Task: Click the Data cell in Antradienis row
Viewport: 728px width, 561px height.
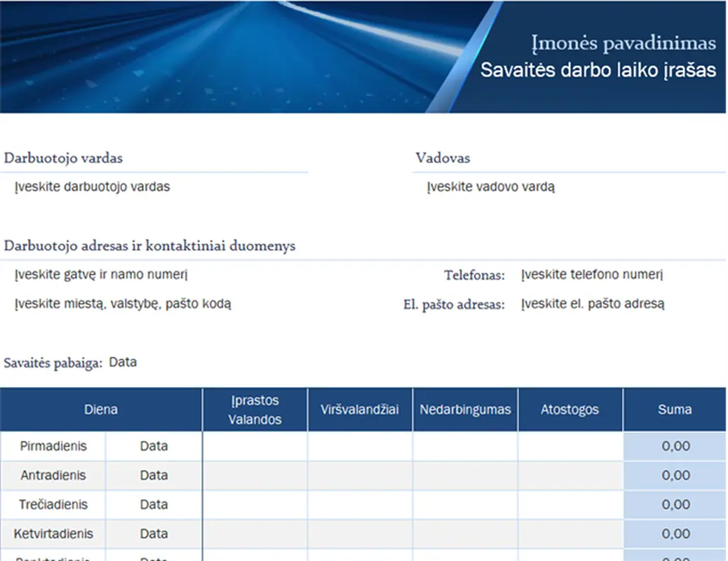Action: (x=154, y=475)
